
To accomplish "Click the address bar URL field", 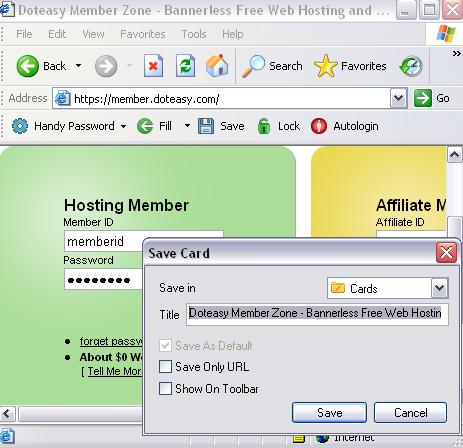I will click(x=230, y=98).
